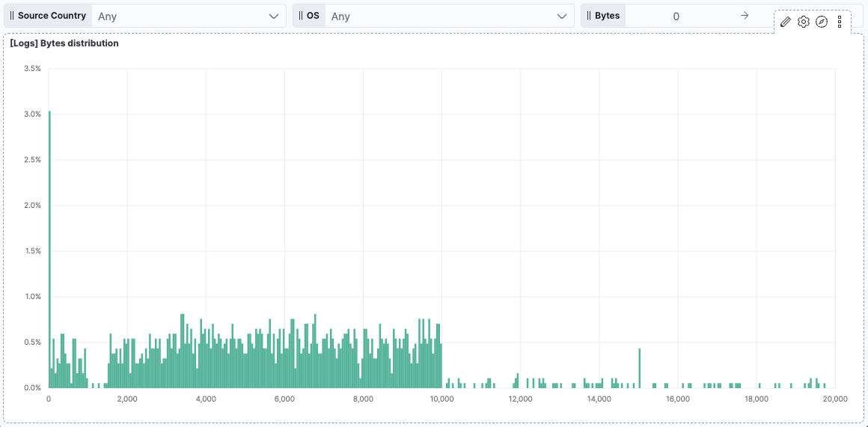Click the OS 'Any' selection field
The image size is (868, 427).
441,16
